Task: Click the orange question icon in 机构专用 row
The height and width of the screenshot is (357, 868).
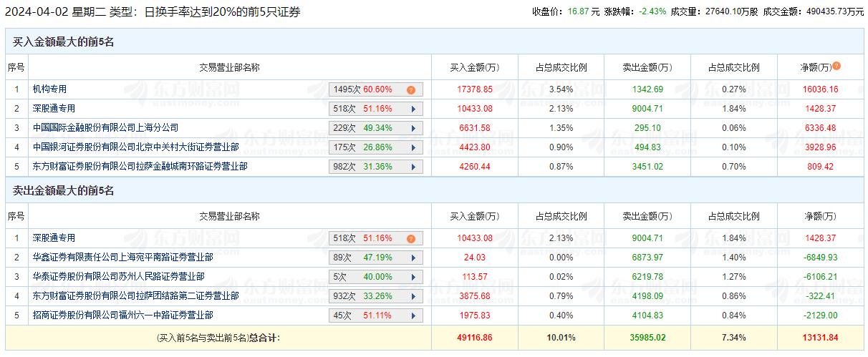Action: tap(411, 90)
